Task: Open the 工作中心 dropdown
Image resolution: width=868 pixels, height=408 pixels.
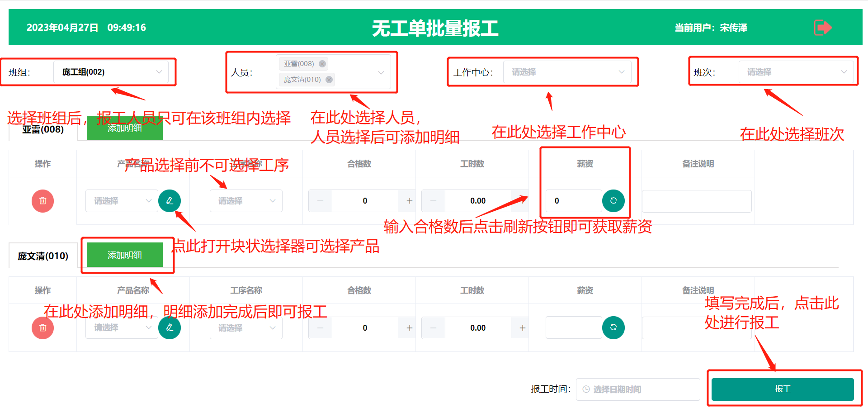Action: point(567,72)
